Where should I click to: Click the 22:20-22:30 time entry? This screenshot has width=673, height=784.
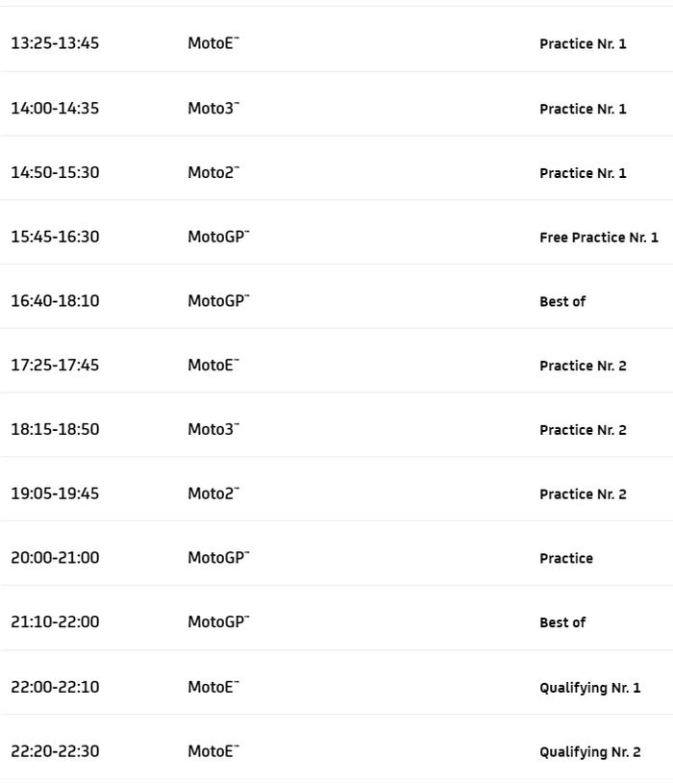point(55,751)
